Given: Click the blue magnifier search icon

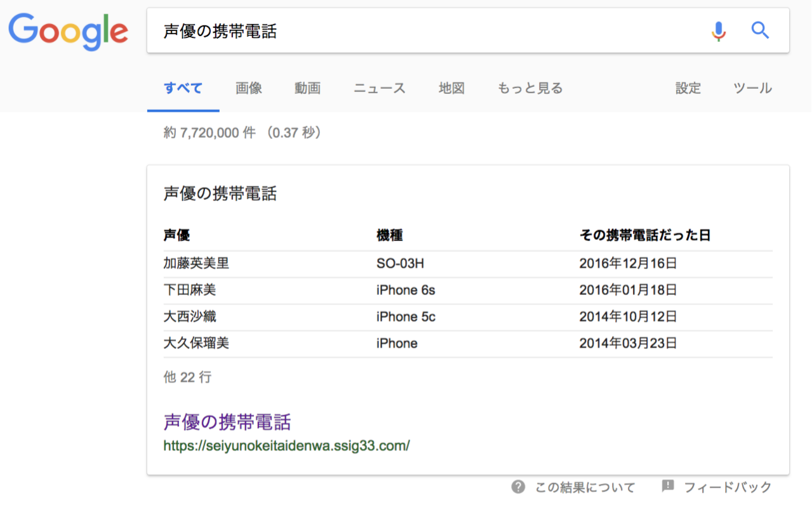Looking at the screenshot, I should 760,30.
